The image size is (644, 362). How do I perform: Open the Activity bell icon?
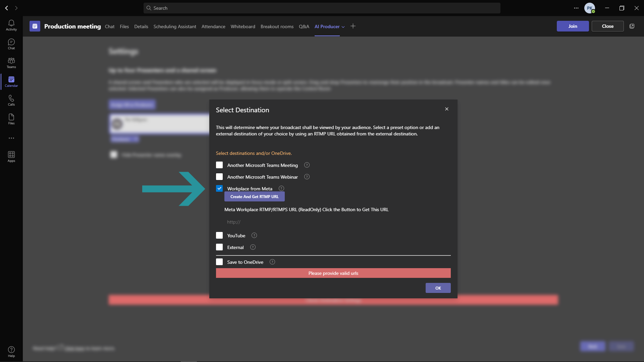[x=11, y=25]
